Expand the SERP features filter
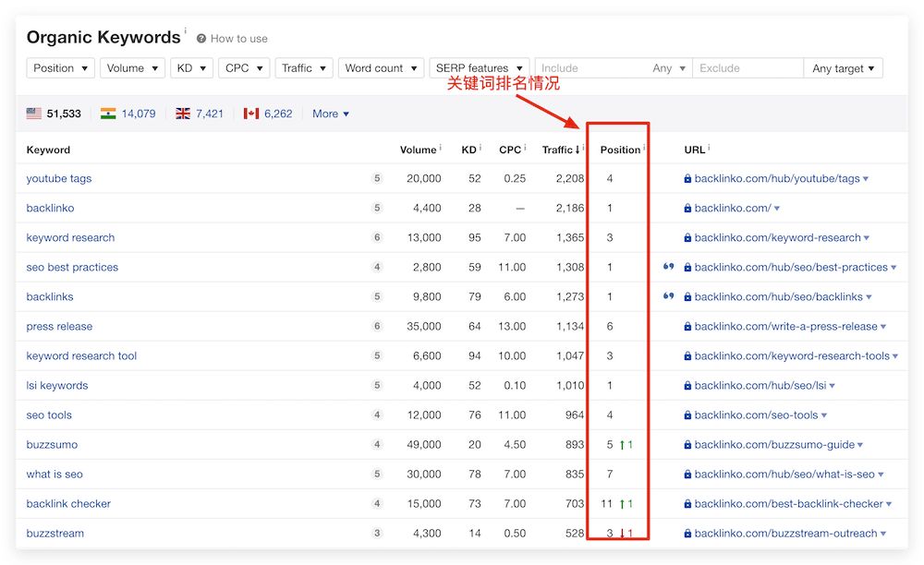Screen dimensions: 924x565 click(x=479, y=68)
